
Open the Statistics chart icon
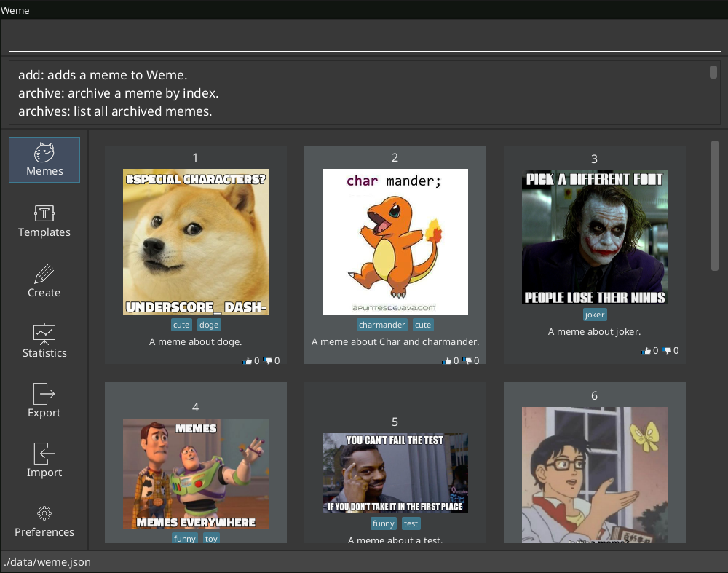pos(44,334)
